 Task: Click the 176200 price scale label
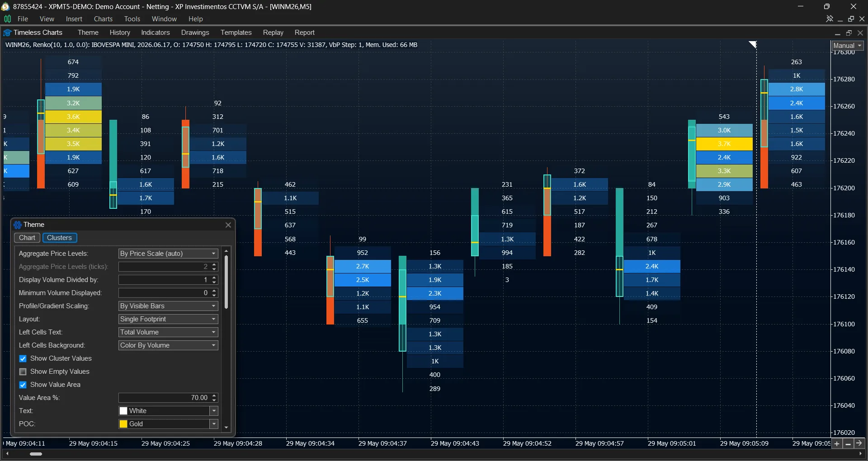844,188
